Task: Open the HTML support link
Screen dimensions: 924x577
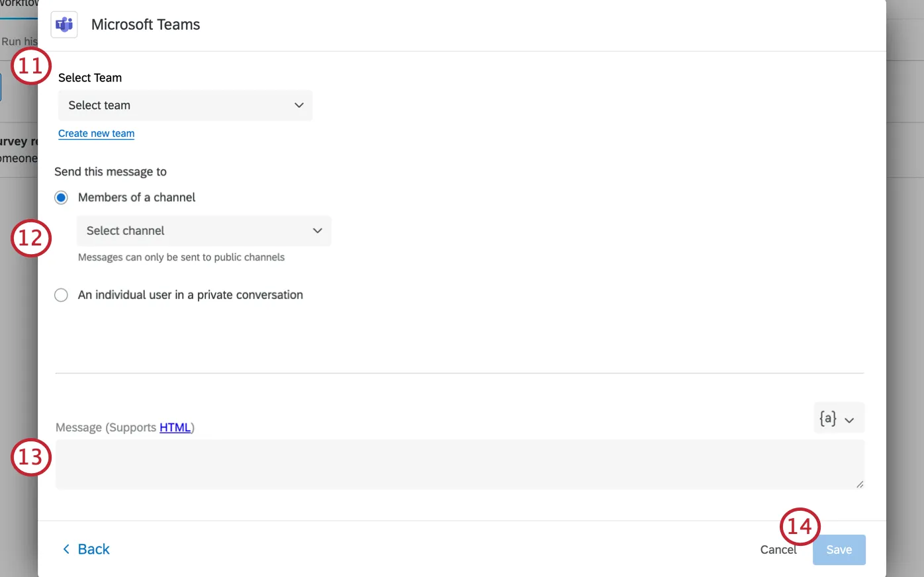Action: point(175,427)
